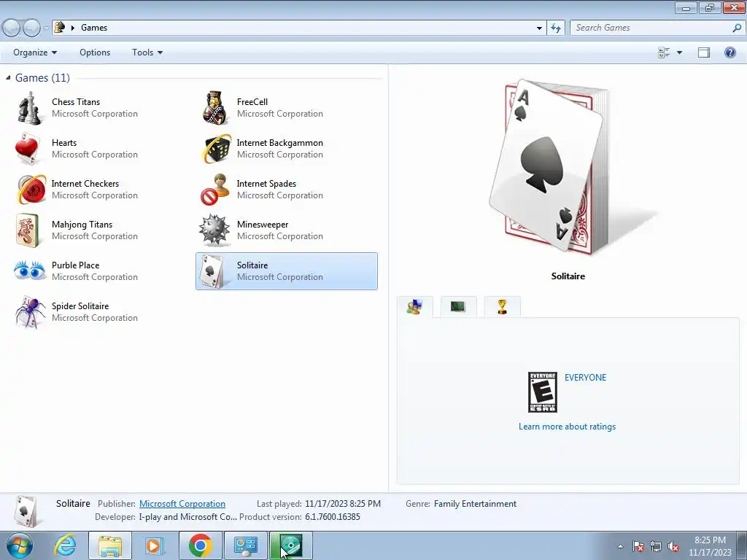Screen dimensions: 747x560
Task: Open the statistics tab with trophy icon
Action: point(502,307)
